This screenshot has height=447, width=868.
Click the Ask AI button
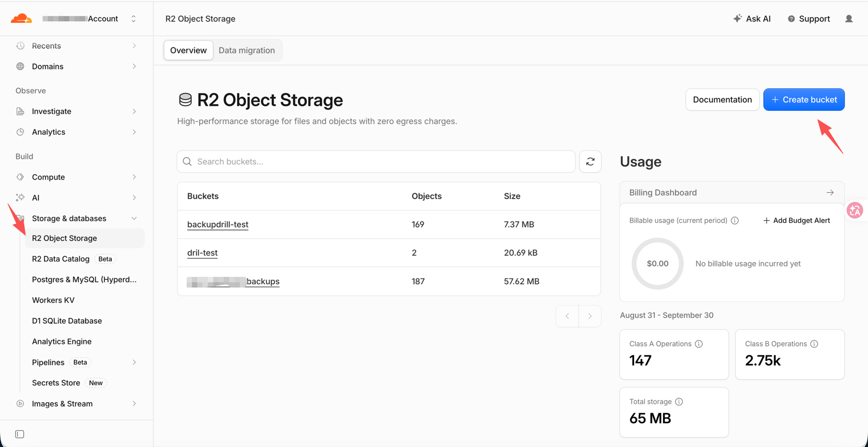tap(752, 18)
